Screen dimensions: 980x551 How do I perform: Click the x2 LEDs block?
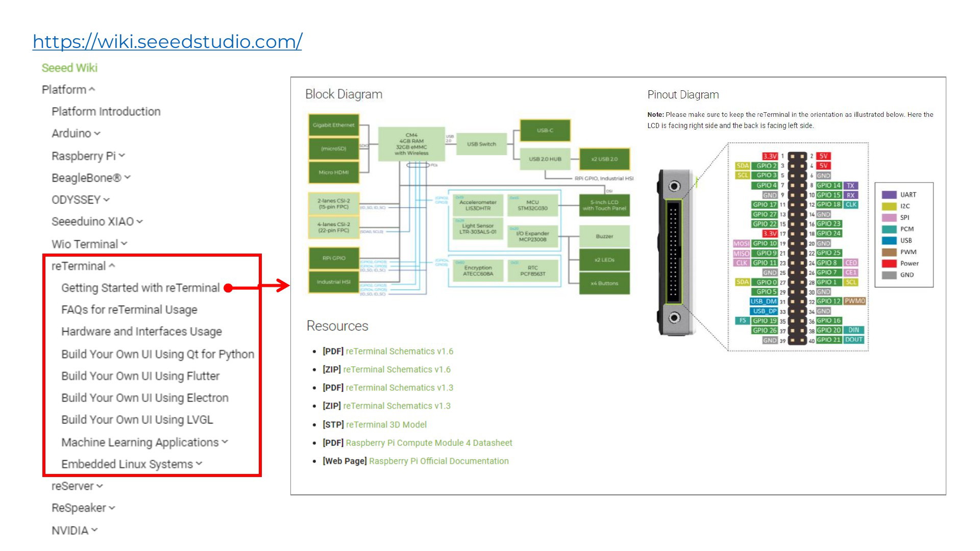(604, 260)
